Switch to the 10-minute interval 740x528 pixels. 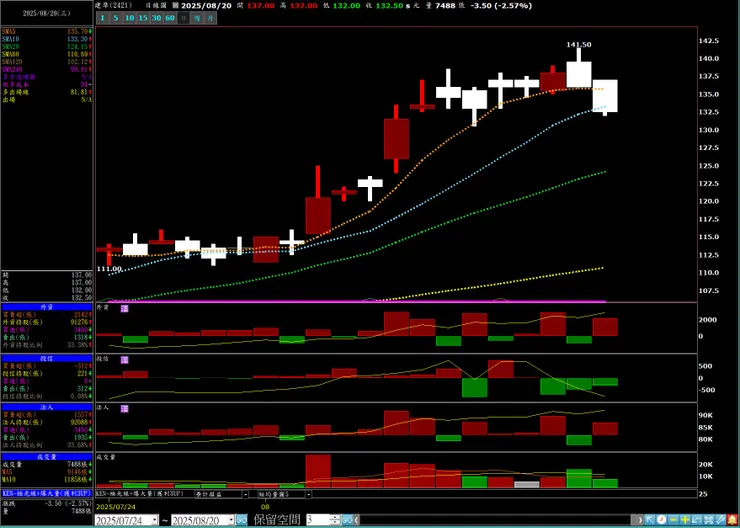pos(129,18)
